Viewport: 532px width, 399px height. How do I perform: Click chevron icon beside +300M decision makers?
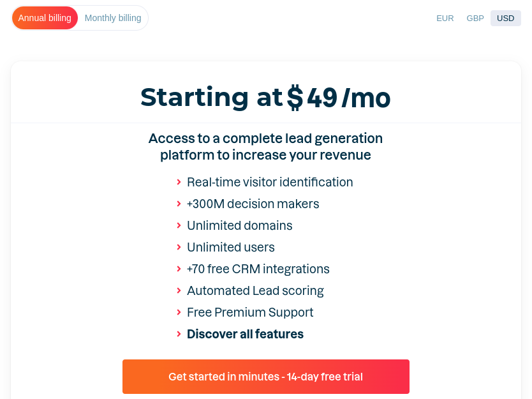tap(179, 204)
